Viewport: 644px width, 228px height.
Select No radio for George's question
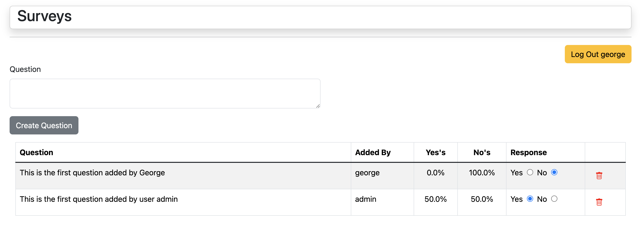pyautogui.click(x=554, y=172)
